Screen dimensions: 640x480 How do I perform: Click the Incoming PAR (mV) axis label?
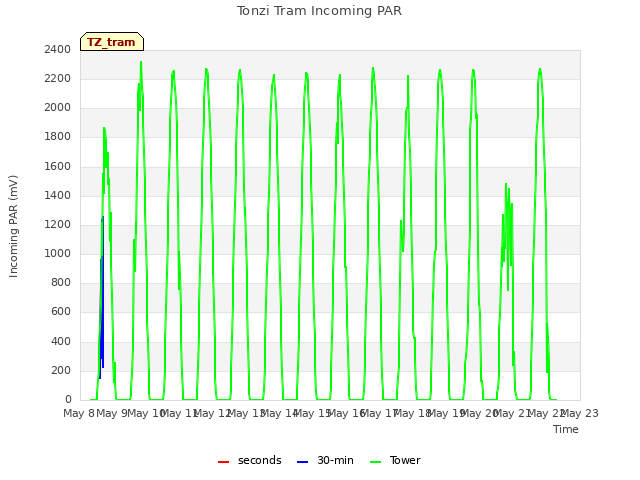click(x=13, y=226)
